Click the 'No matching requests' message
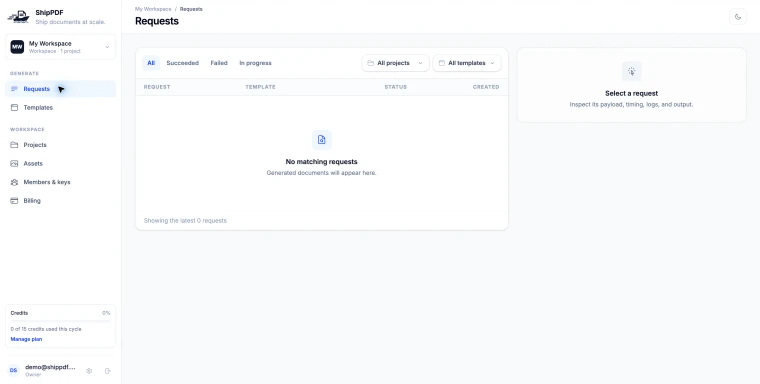 [x=321, y=162]
